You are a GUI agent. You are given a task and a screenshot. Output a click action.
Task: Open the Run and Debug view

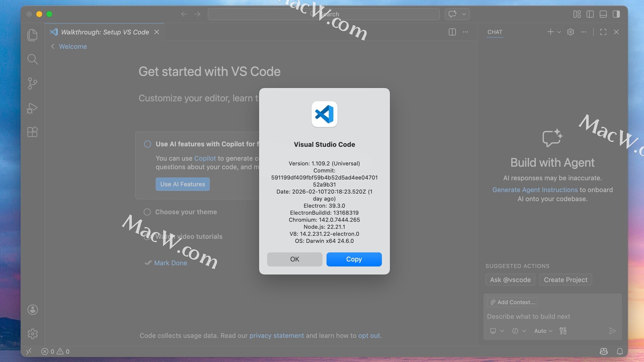pos(33,108)
